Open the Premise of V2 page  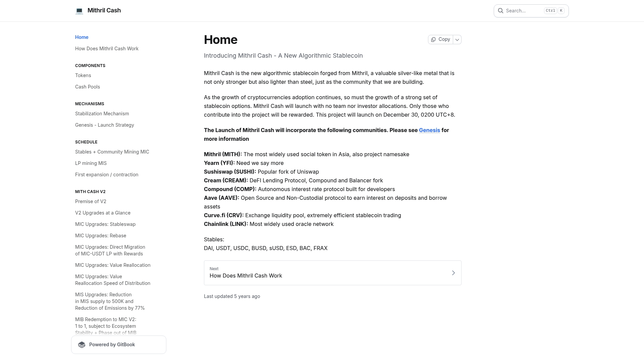(x=91, y=201)
